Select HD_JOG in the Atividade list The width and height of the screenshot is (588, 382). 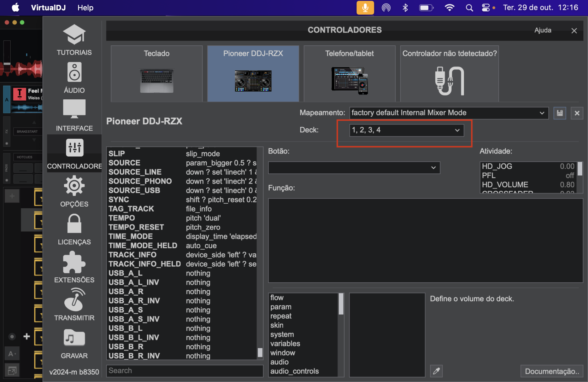tap(528, 167)
